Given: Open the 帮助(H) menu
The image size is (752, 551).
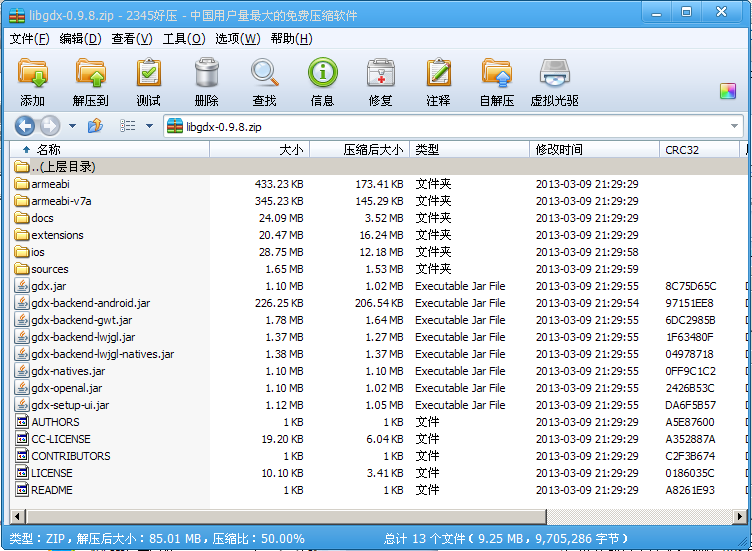Looking at the screenshot, I should pyautogui.click(x=291, y=39).
